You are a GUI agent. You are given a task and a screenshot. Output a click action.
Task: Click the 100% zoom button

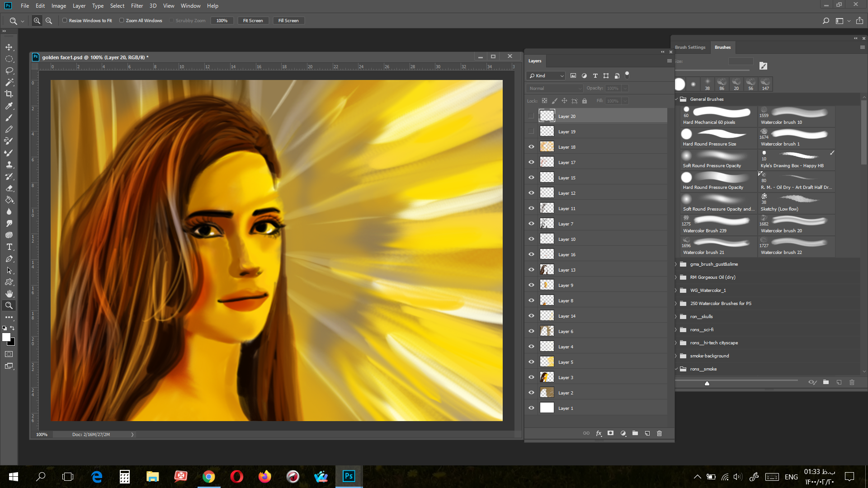[222, 20]
